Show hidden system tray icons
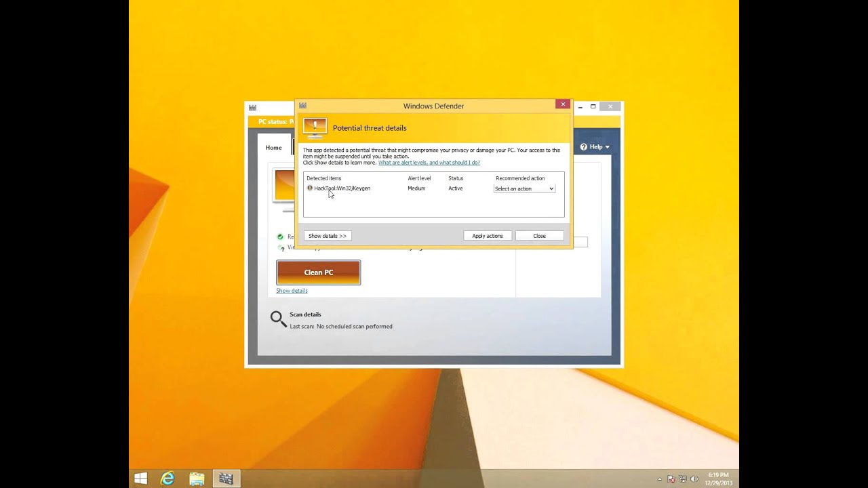 [x=660, y=479]
